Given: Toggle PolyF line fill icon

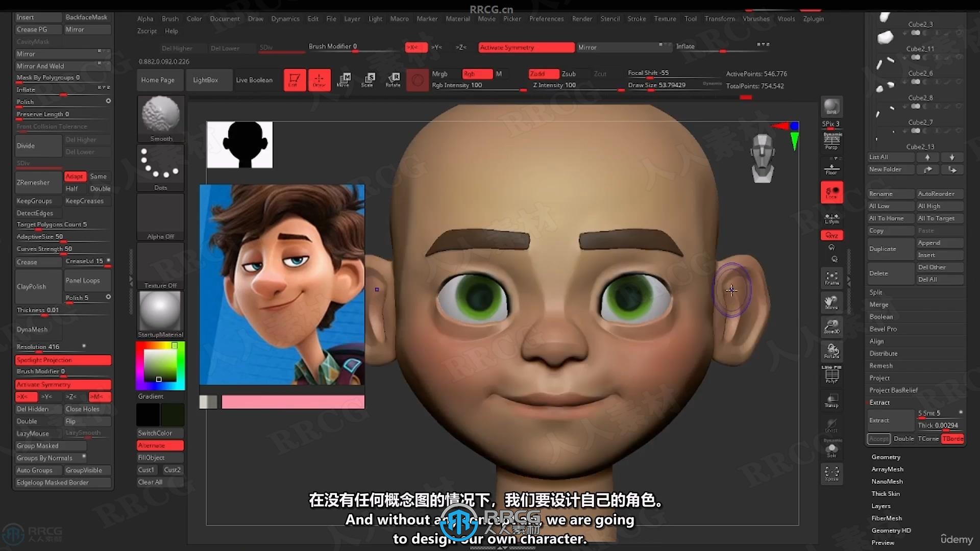Looking at the screenshot, I should point(831,375).
